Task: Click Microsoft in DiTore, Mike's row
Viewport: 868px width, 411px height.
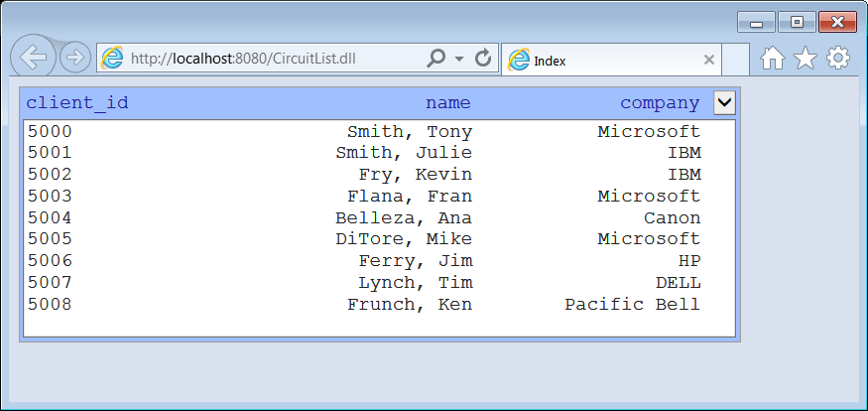Action: coord(649,239)
